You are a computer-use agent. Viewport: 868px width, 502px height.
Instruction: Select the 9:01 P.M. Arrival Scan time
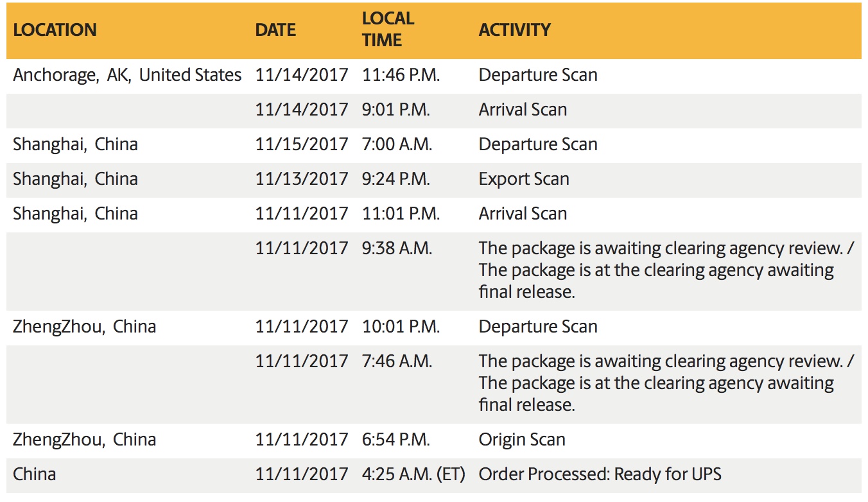pyautogui.click(x=395, y=110)
